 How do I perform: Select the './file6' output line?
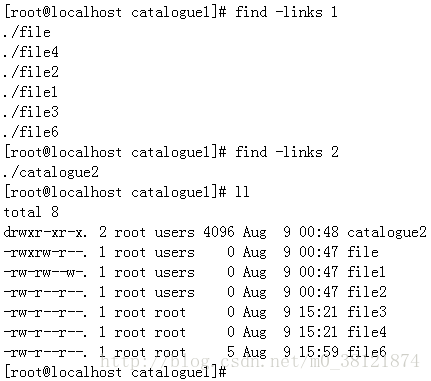tap(31, 132)
